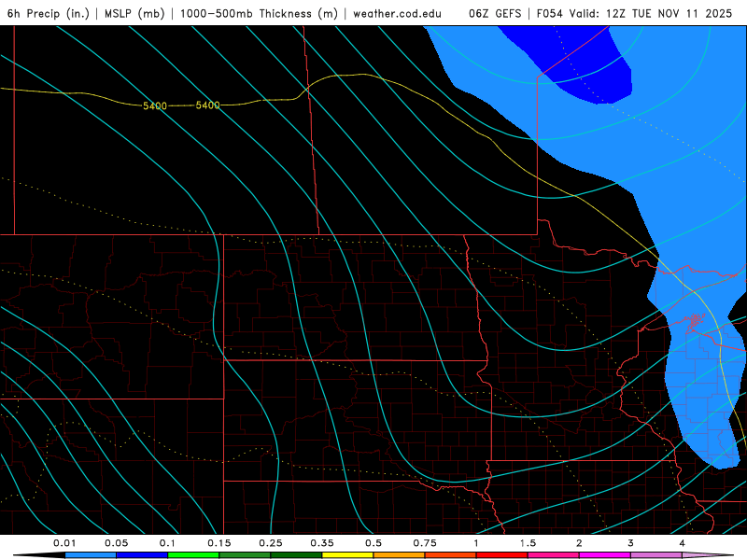
Task: Pick the dark green 0.25 legend swatch
Action: click(296, 555)
